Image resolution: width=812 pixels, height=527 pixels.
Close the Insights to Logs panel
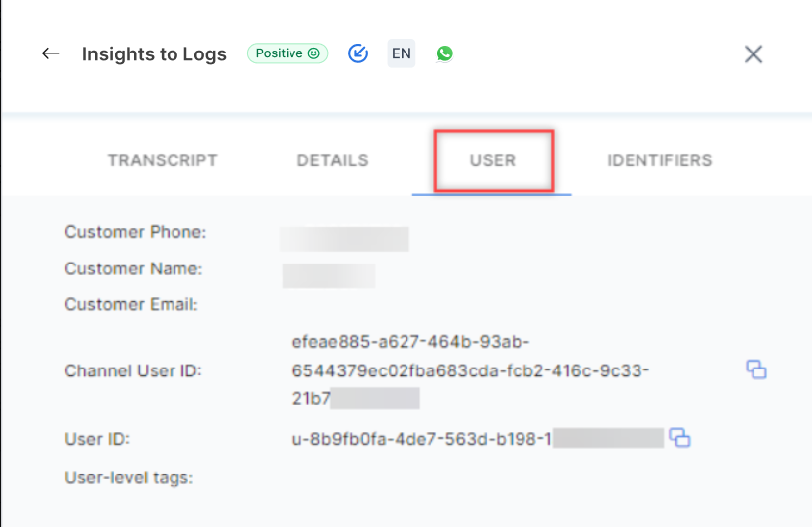[x=754, y=54]
